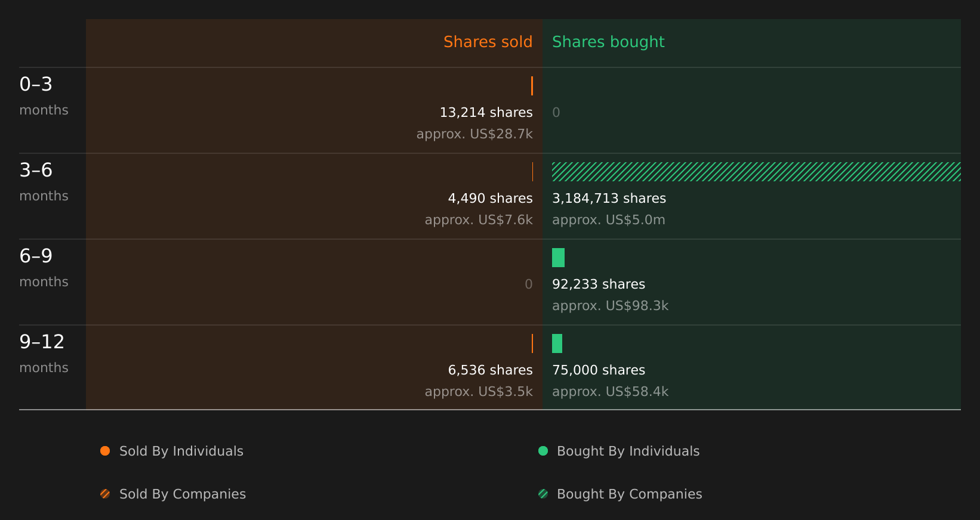Click the green 9-12 months bought bar
980x520 pixels.
(557, 343)
